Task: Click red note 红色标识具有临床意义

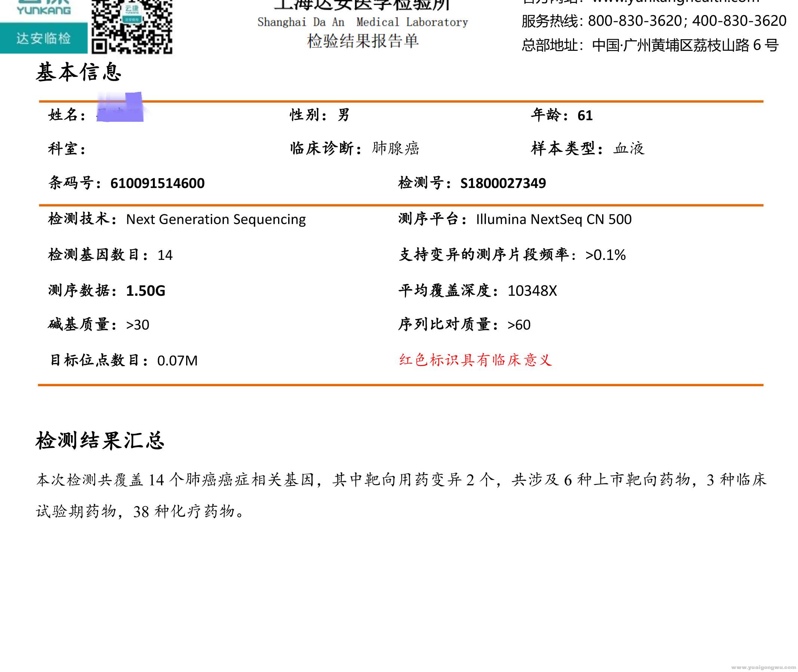Action: (x=475, y=360)
